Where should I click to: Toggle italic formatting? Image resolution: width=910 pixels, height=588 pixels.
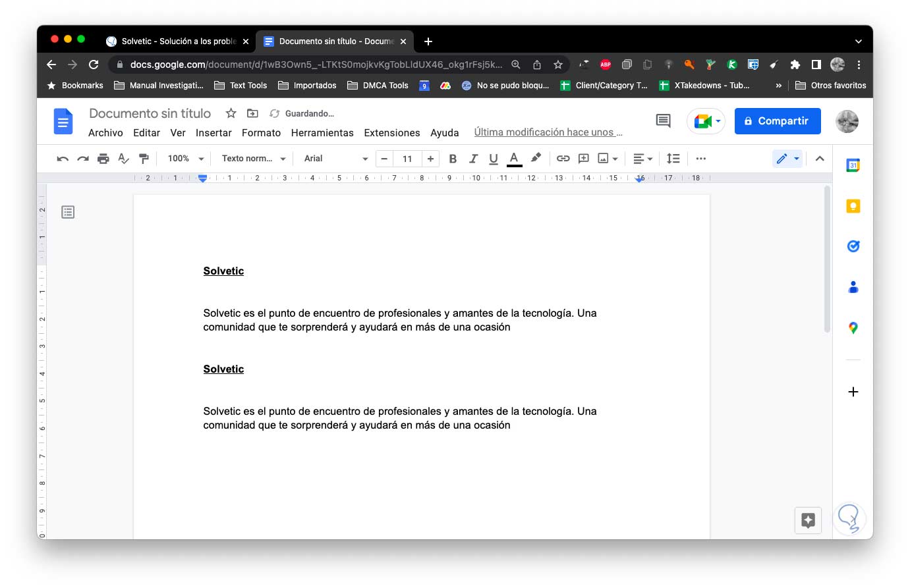(x=473, y=159)
